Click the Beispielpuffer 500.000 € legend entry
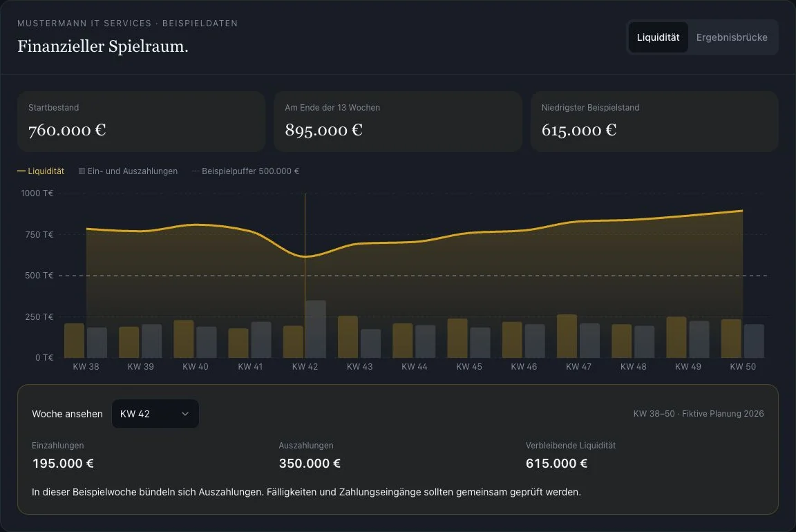This screenshot has width=796, height=532. 245,171
